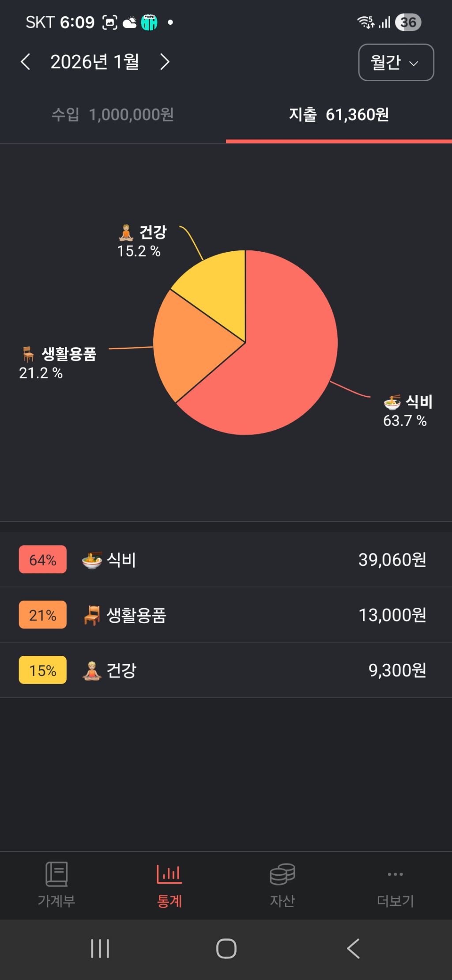This screenshot has height=980, width=452.
Task: Open the 월간 period dropdown
Action: (x=396, y=62)
